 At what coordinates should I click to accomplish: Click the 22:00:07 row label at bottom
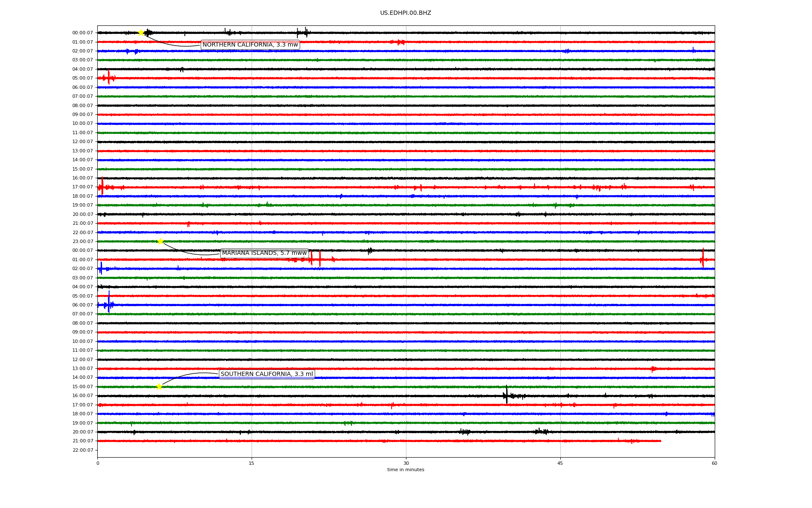coord(82,450)
